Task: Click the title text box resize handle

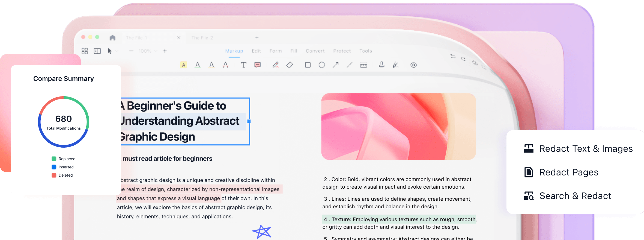Action: [249, 121]
